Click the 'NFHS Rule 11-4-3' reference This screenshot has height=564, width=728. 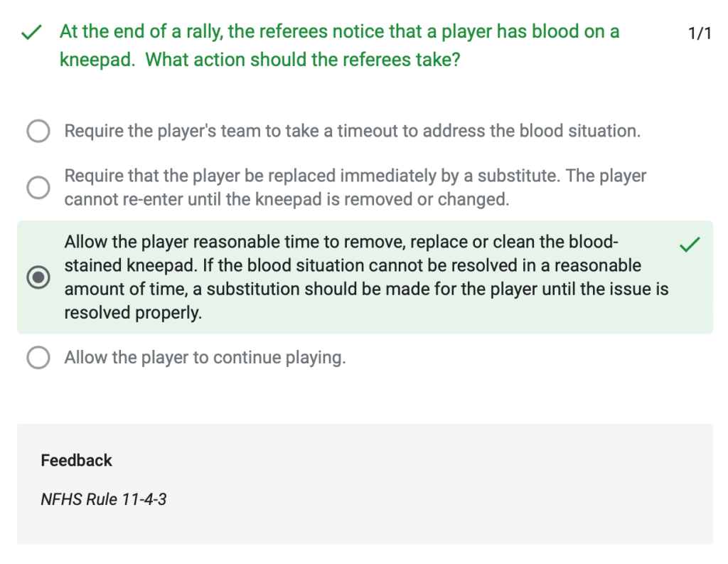104,499
